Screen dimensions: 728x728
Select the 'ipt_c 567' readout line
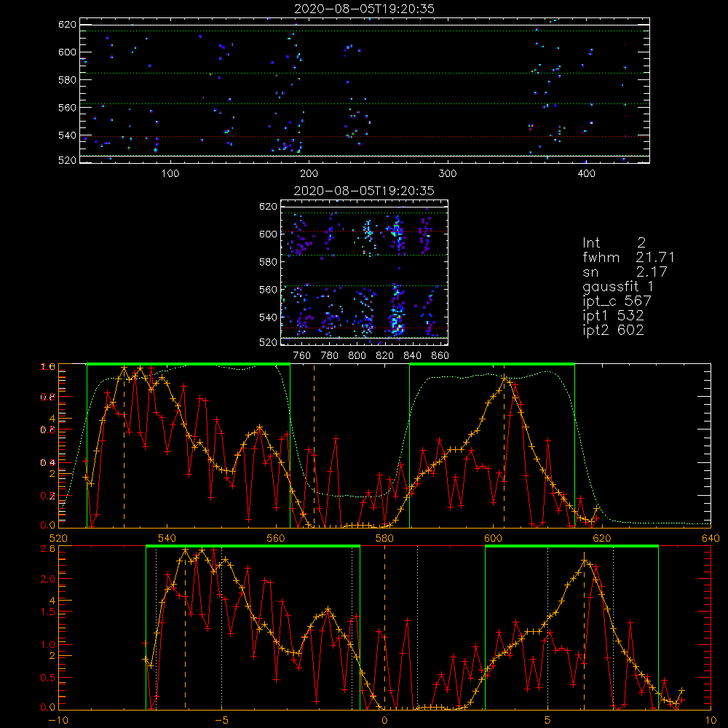point(617,301)
